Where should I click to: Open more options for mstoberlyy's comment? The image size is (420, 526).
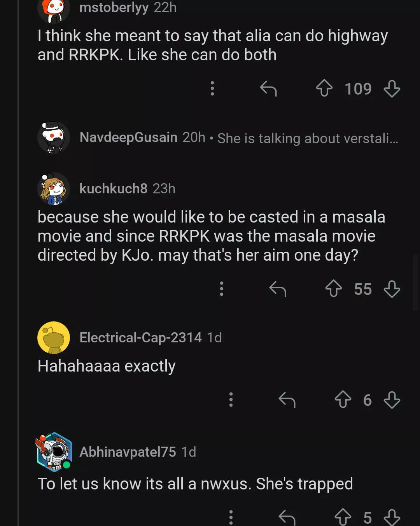212,89
